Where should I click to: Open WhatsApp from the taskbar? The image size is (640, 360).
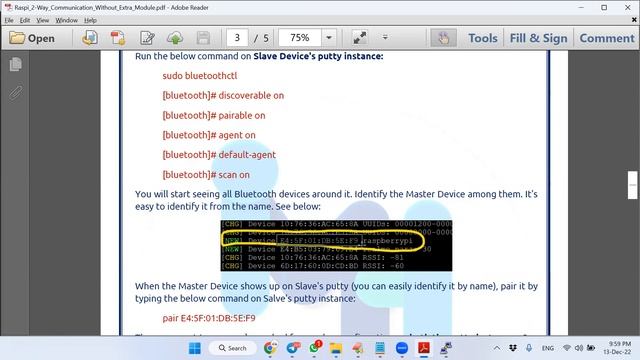314,348
